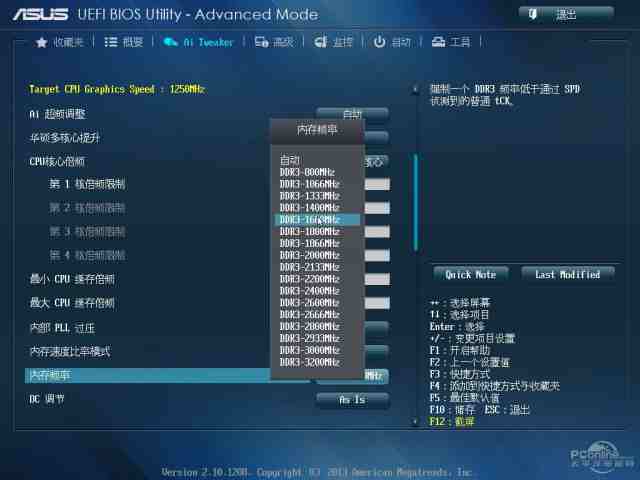Open the favorites tab star icon
Image resolution: width=640 pixels, height=480 pixels.
[x=41, y=42]
